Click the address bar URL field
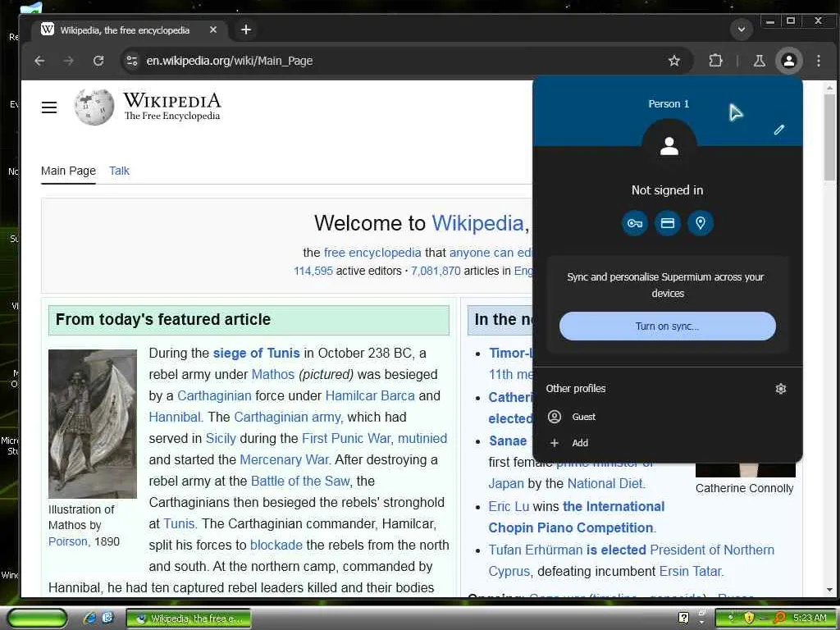This screenshot has height=630, width=840. click(x=396, y=61)
